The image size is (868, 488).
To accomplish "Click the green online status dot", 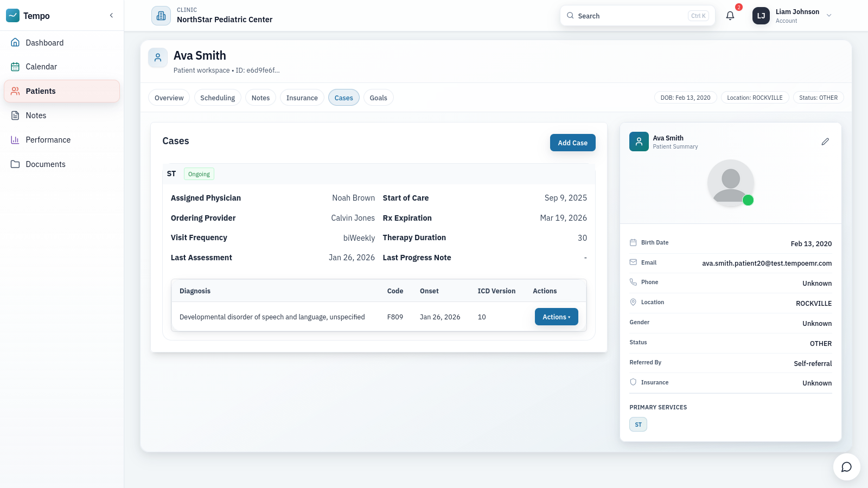I will pos(748,200).
